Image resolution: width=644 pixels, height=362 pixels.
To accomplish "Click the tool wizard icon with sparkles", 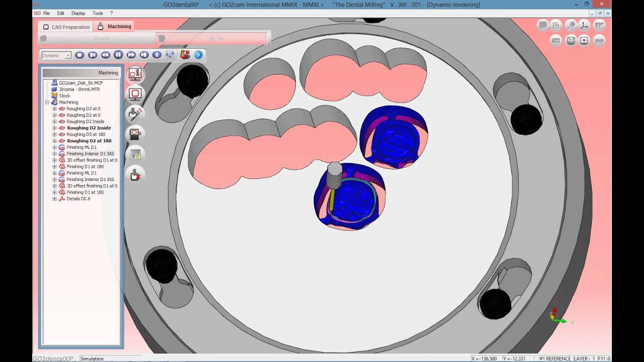I will coord(135,114).
